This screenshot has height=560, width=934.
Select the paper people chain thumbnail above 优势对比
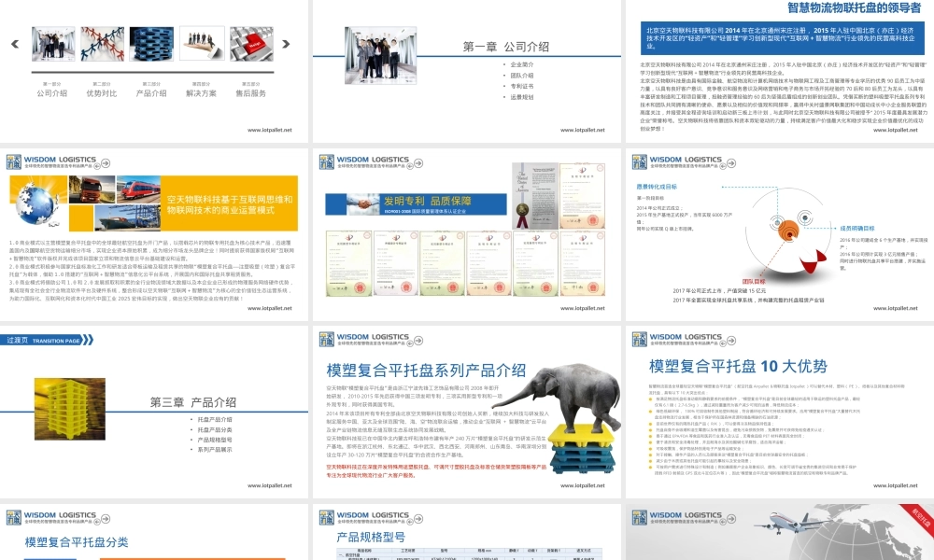103,44
